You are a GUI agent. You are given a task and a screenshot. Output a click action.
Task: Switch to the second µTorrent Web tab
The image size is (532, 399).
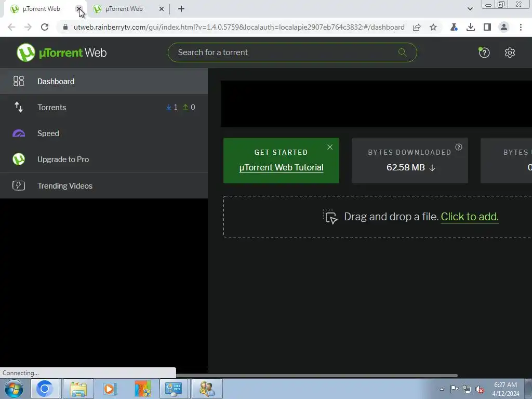point(124,9)
